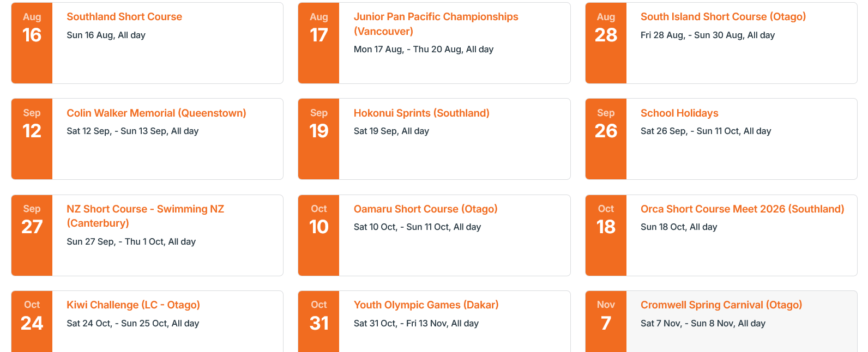Screen dimensions: 868x352
Task: Click the Oct 31 orange date badge
Action: [x=319, y=321]
